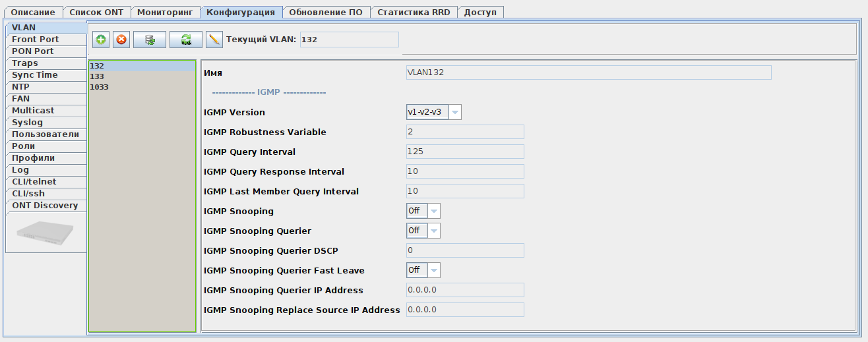The image size is (868, 342).
Task: Open Syslog sidebar section
Action: (46, 123)
